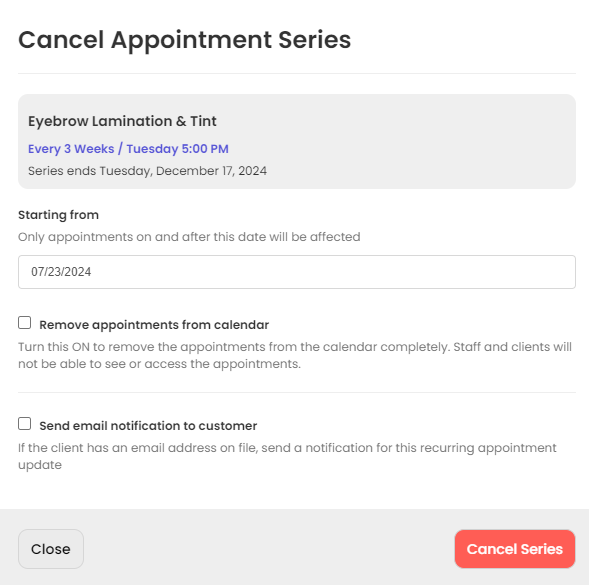The image size is (589, 585).
Task: Click the Starting from field label
Action: [58, 215]
